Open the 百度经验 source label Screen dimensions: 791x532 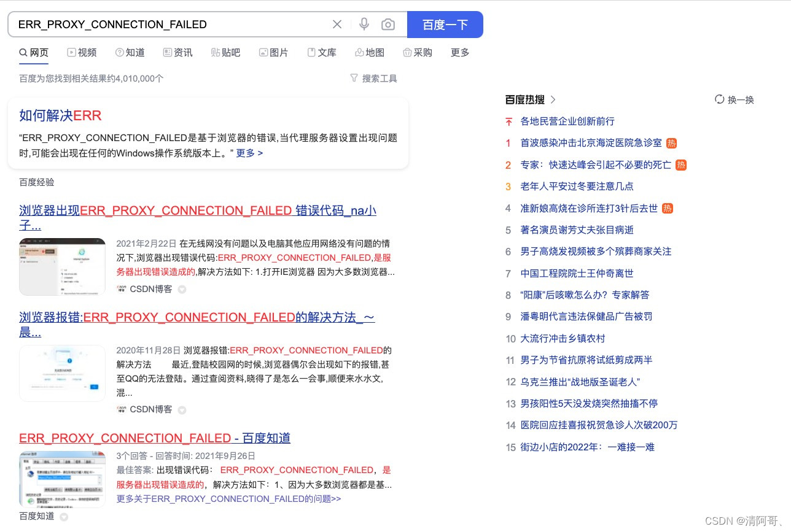37,182
